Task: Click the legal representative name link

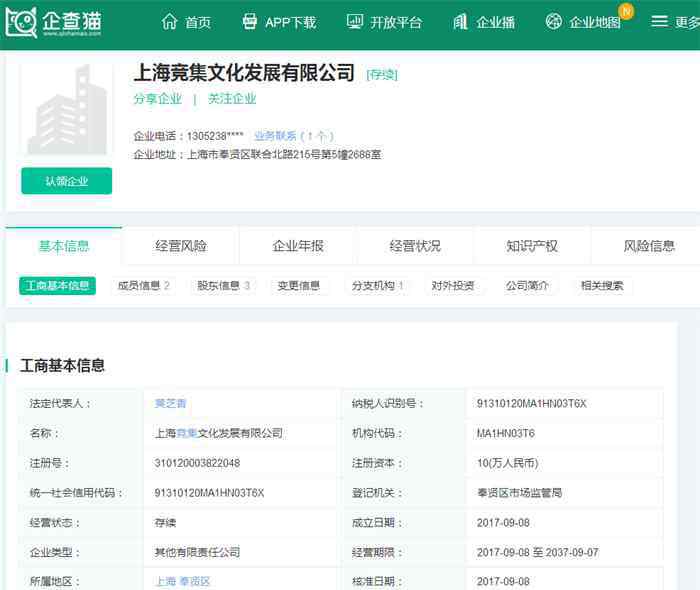Action: pyautogui.click(x=170, y=403)
